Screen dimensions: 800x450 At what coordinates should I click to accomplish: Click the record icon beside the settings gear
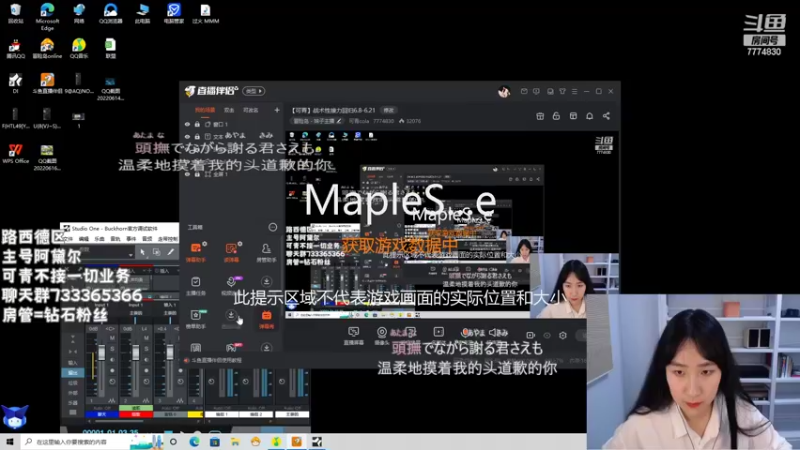(x=531, y=335)
